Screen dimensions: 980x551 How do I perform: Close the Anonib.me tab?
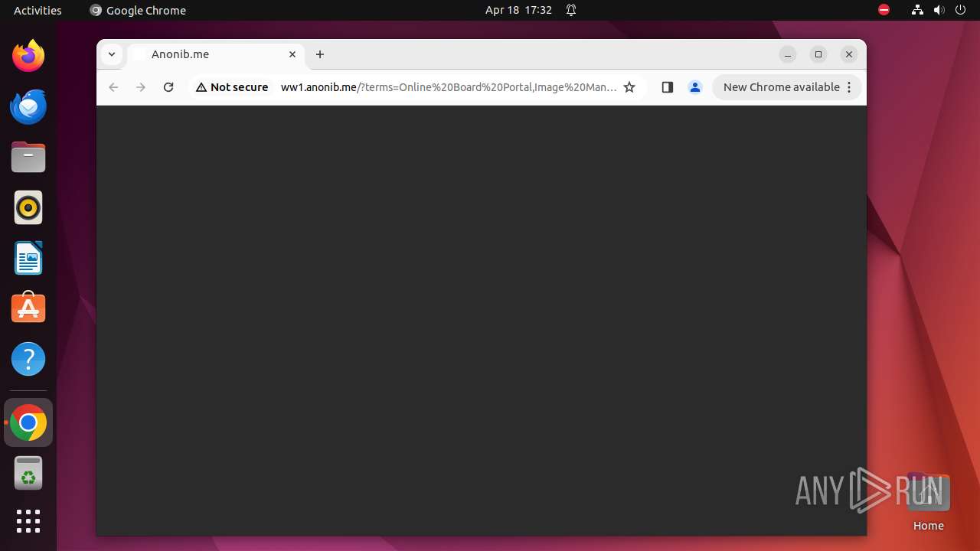[292, 54]
